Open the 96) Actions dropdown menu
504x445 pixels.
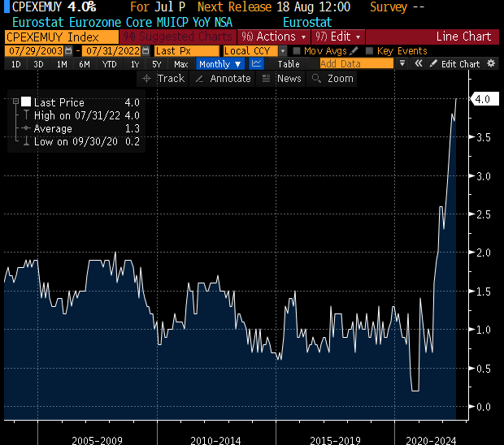[x=273, y=37]
